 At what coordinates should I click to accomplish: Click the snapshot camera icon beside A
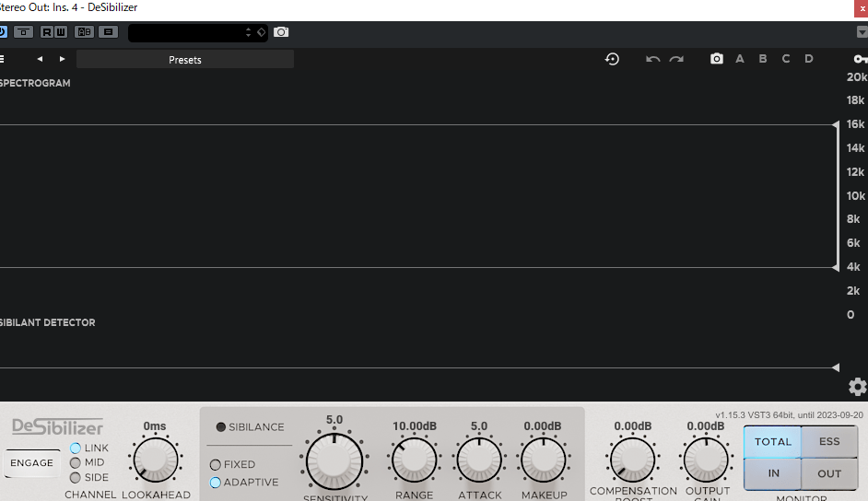click(717, 59)
